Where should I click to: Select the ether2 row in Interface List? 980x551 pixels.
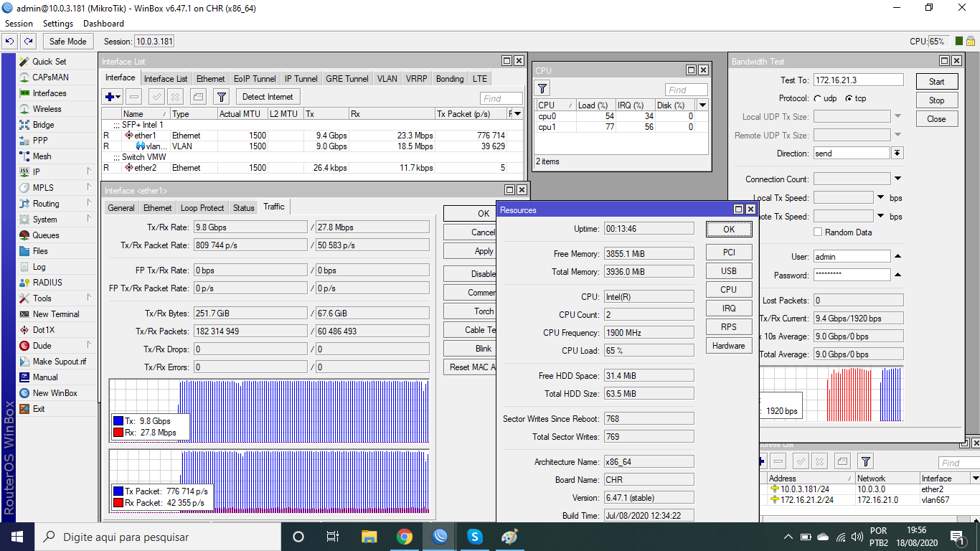(x=312, y=168)
